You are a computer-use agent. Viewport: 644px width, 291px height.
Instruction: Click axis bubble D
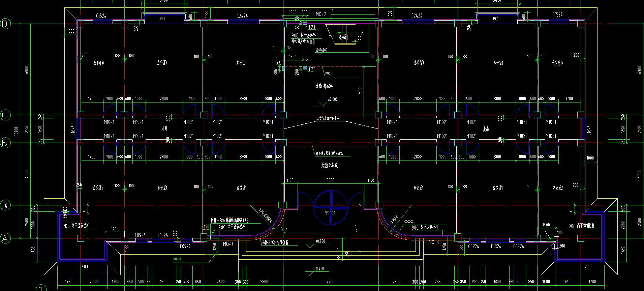pyautogui.click(x=5, y=24)
